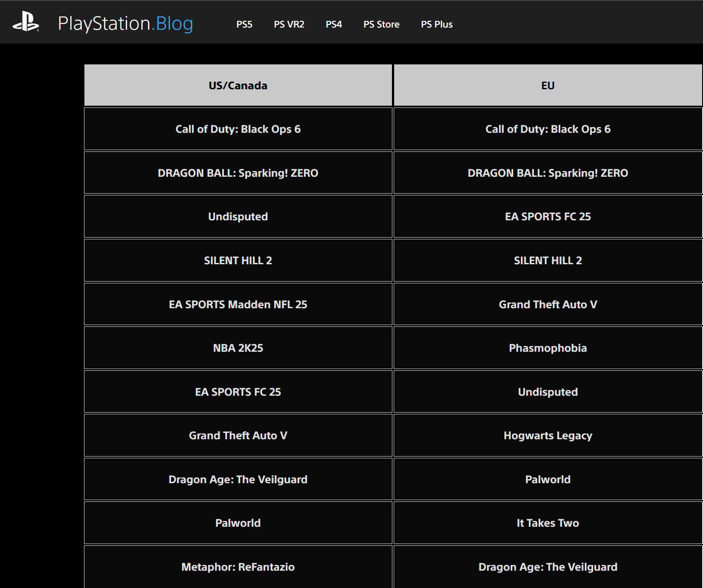The height and width of the screenshot is (588, 703).
Task: Select Grand Theft Auto V in US/Canada column
Action: [x=238, y=435]
